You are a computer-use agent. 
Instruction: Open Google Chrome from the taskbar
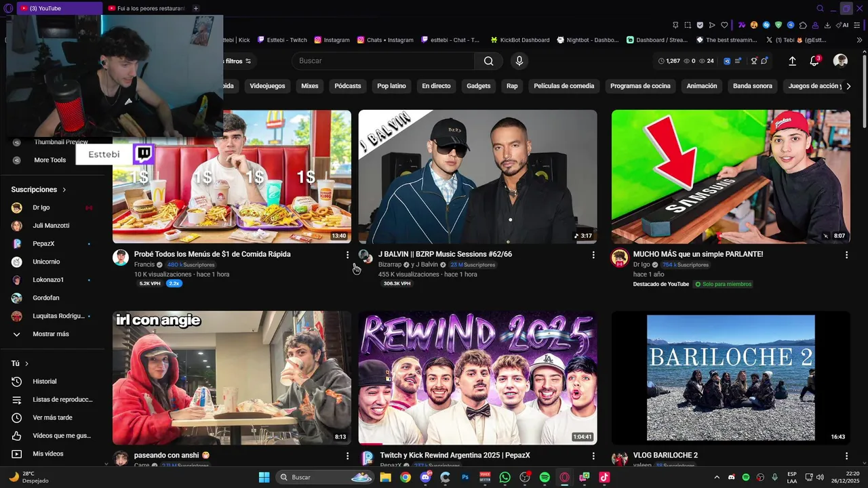[405, 477]
